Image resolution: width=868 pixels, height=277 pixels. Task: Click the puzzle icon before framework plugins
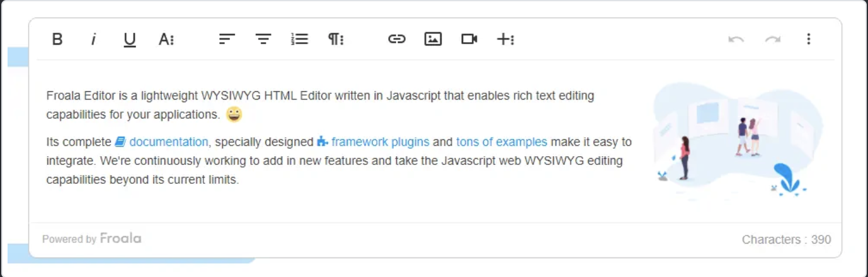click(x=323, y=142)
